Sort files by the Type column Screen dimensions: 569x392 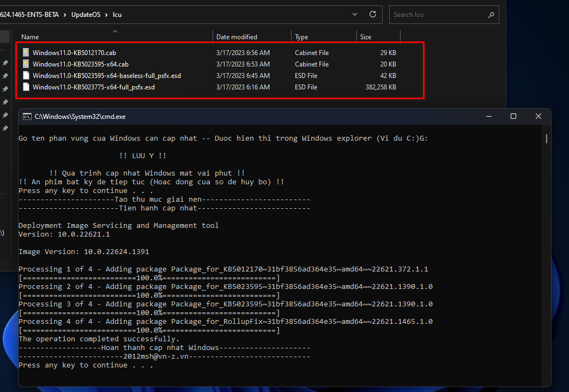point(301,37)
